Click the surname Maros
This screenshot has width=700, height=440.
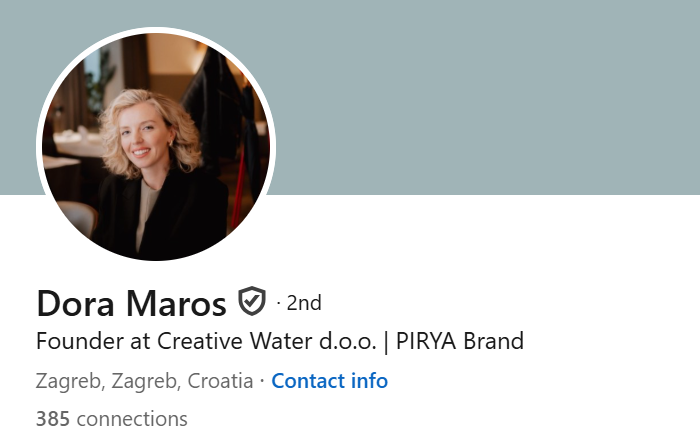pos(178,302)
